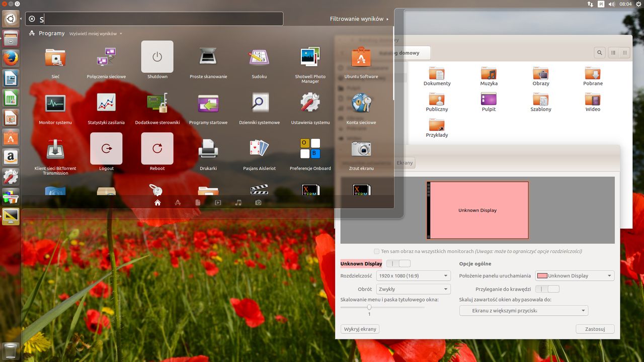Clear the Dash search with the X icon
The height and width of the screenshot is (362, 644).
tap(32, 19)
